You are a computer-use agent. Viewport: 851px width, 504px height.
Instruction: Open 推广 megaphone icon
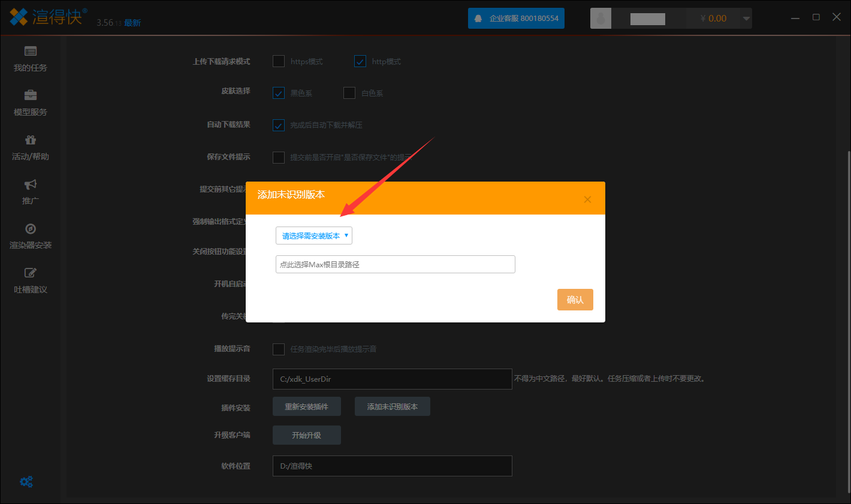pos(31,184)
